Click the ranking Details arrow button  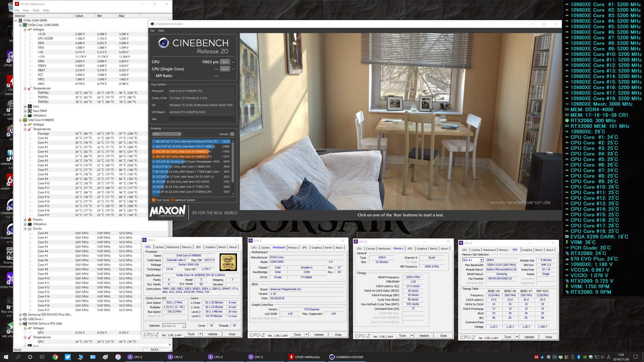coord(232,134)
